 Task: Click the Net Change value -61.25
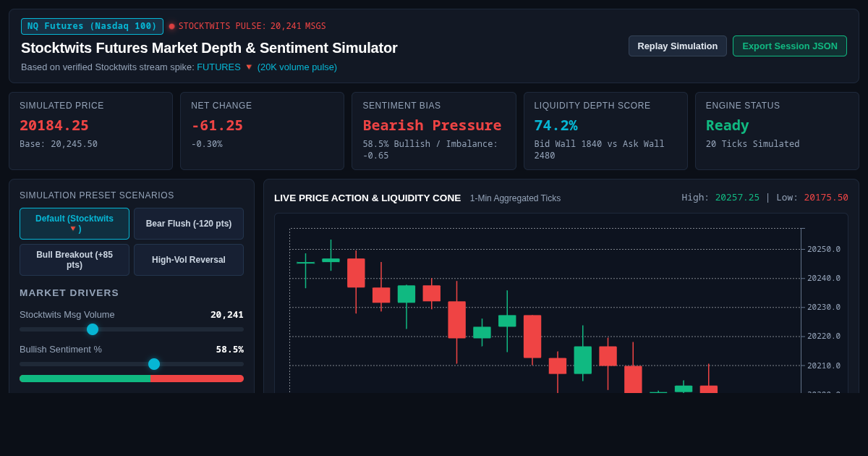[217, 125]
